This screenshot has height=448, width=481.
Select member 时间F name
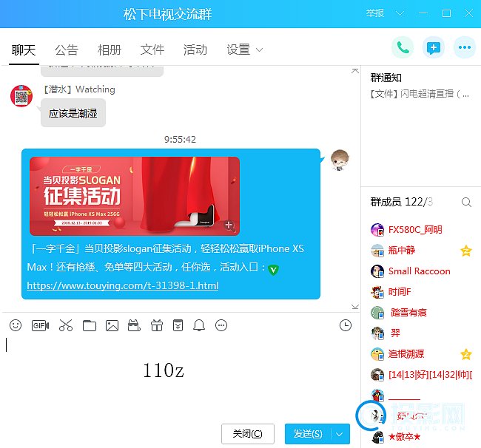pyautogui.click(x=400, y=292)
